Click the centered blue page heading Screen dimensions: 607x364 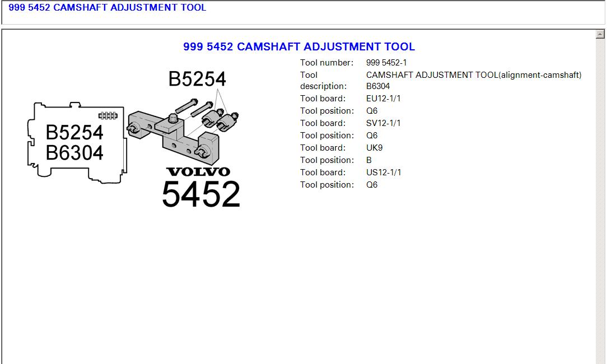click(x=299, y=46)
